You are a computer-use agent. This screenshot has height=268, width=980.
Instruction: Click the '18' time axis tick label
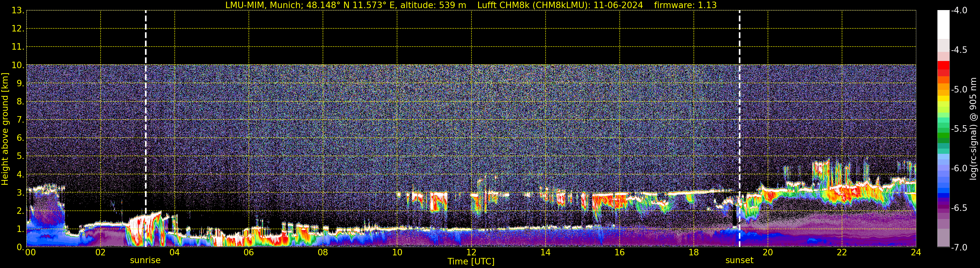(694, 252)
